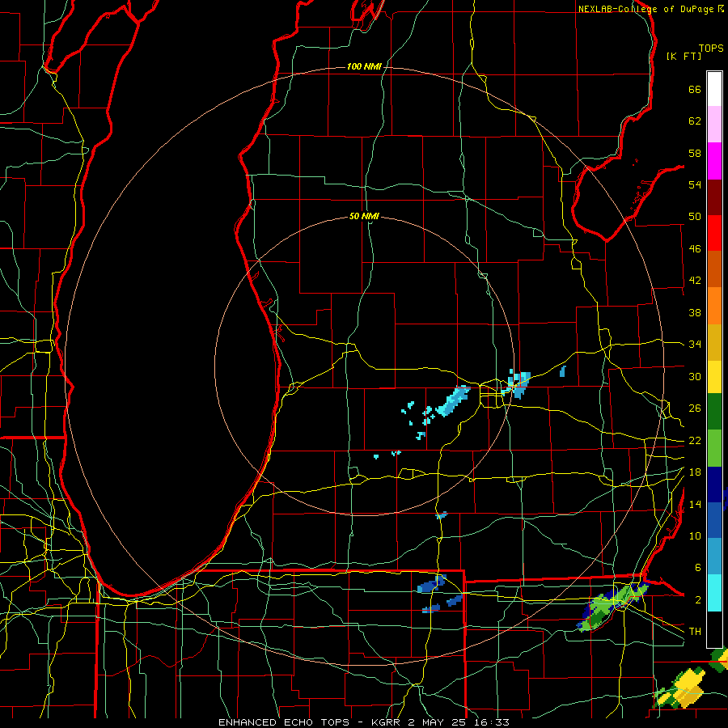
Task: Click the white swatch in the tops legend
Action: [x=714, y=89]
